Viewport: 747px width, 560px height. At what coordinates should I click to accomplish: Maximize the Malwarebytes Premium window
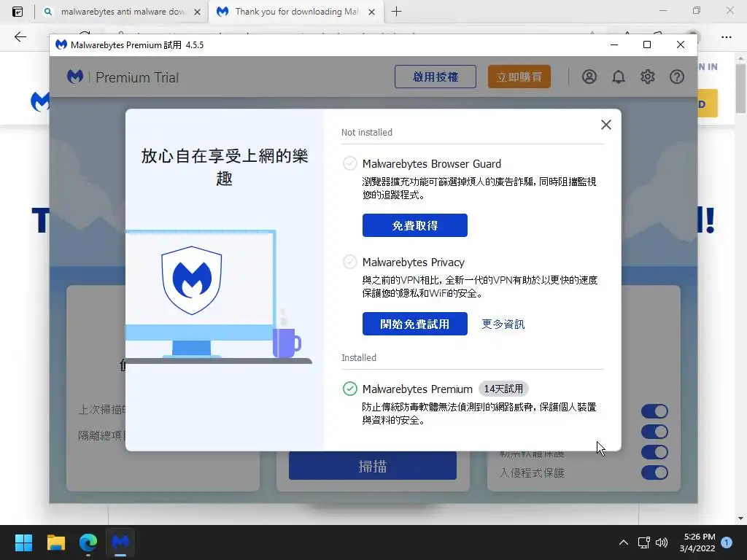(x=647, y=44)
